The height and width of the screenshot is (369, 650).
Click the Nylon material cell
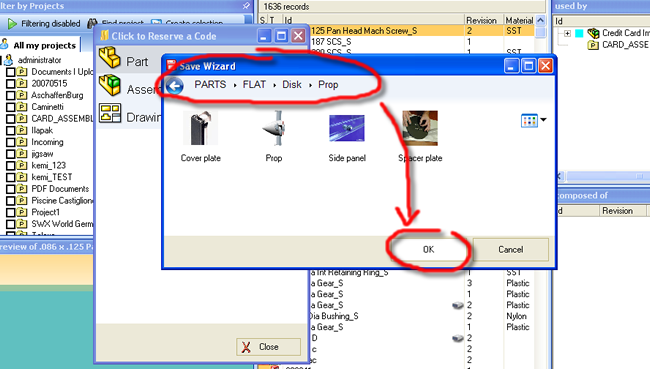pyautogui.click(x=517, y=316)
